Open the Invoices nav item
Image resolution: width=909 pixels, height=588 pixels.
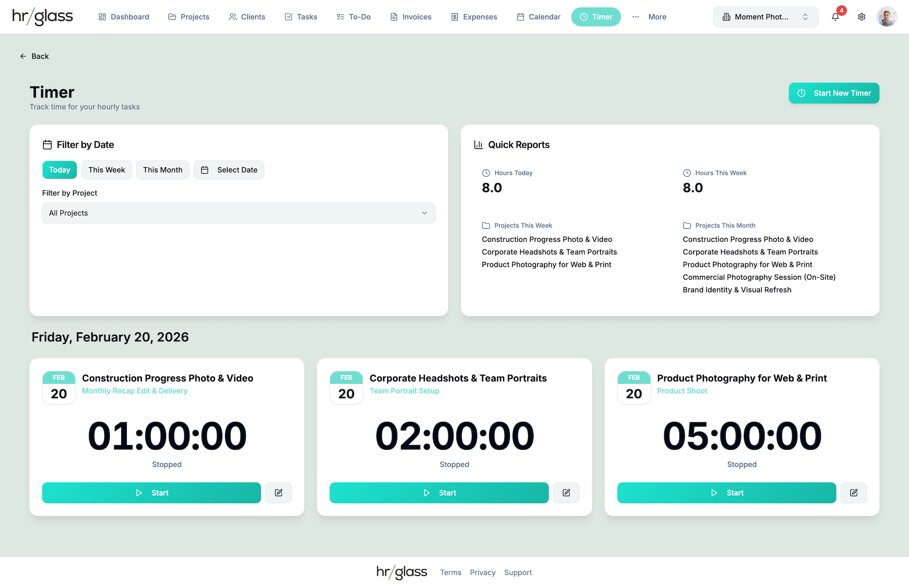tap(410, 17)
